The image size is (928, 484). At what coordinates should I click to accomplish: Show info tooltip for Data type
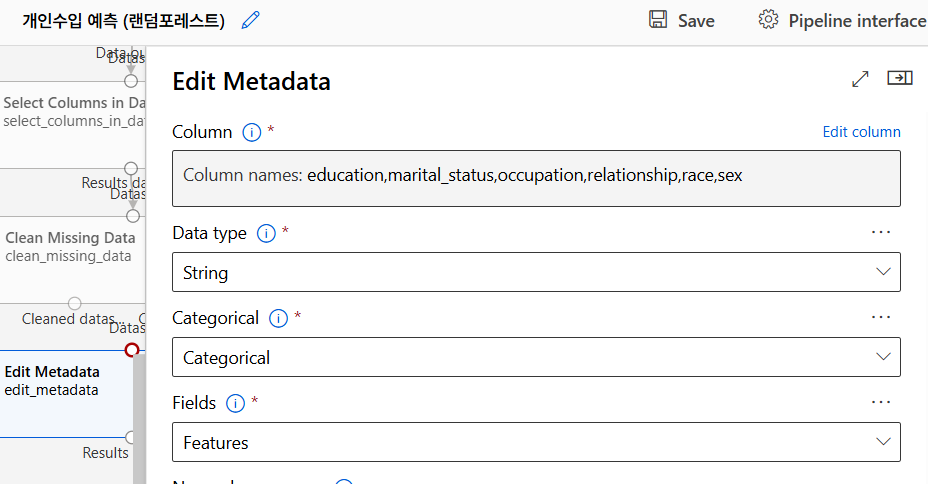[266, 233]
